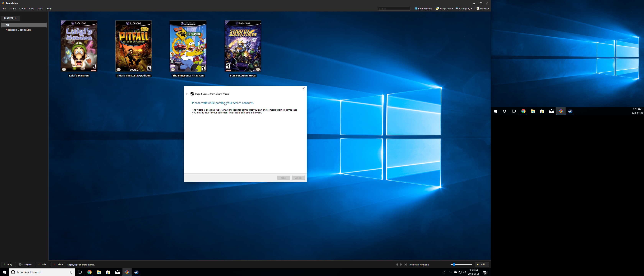Open Chrome on second monitor taskbar

click(x=523, y=111)
